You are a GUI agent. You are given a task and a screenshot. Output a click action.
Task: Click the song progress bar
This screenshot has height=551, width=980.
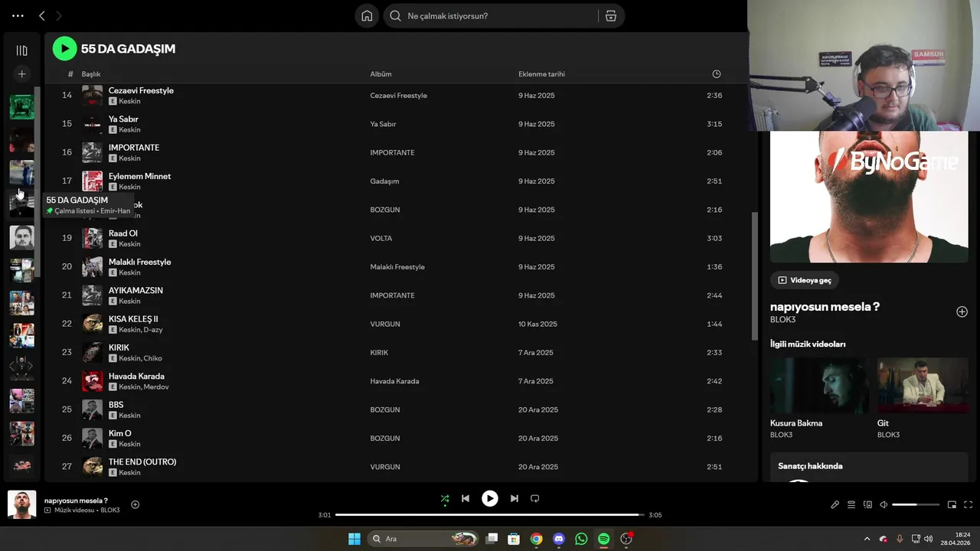pyautogui.click(x=490, y=515)
